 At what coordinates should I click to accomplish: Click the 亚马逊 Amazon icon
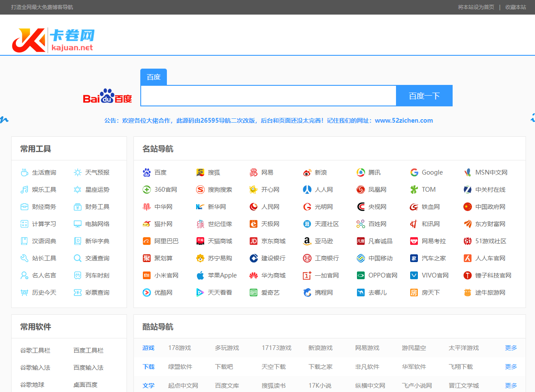307,241
